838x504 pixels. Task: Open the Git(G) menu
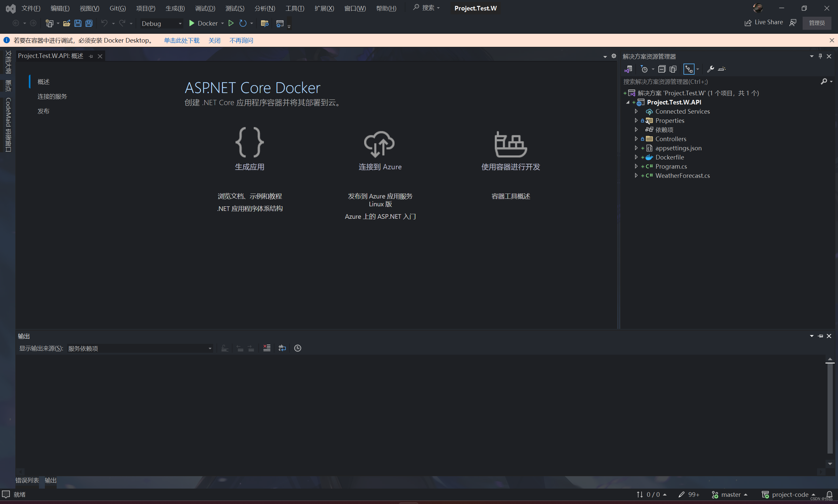click(118, 8)
